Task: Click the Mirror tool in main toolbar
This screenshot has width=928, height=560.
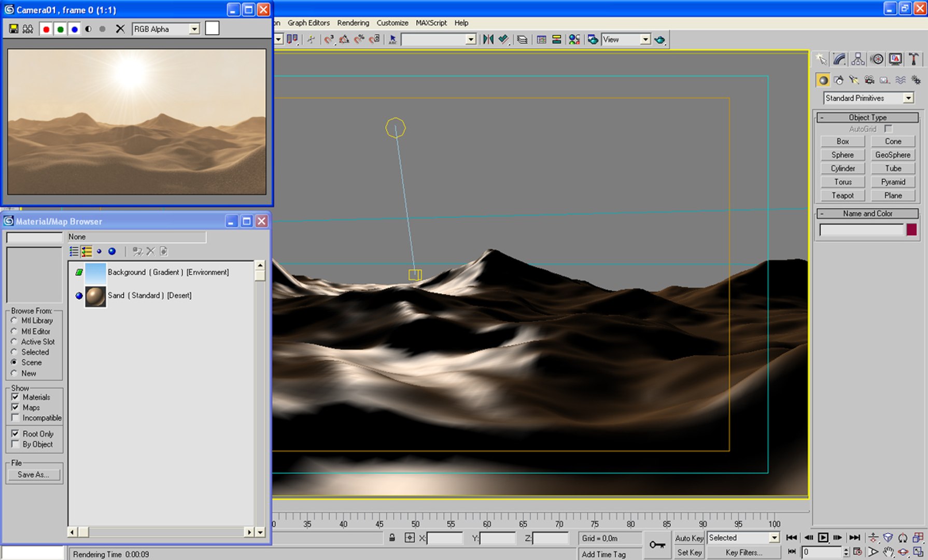Action: pos(488,39)
